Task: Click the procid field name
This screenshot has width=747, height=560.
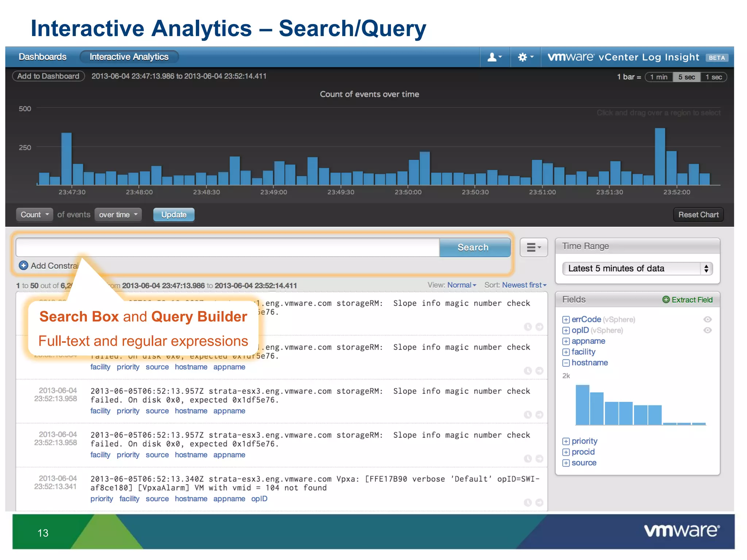Action: [583, 452]
